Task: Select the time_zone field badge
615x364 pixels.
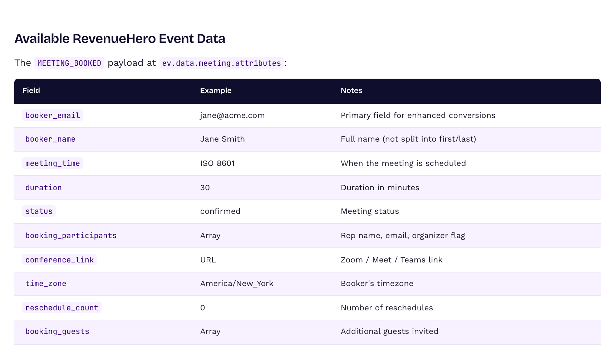Action: pos(45,284)
